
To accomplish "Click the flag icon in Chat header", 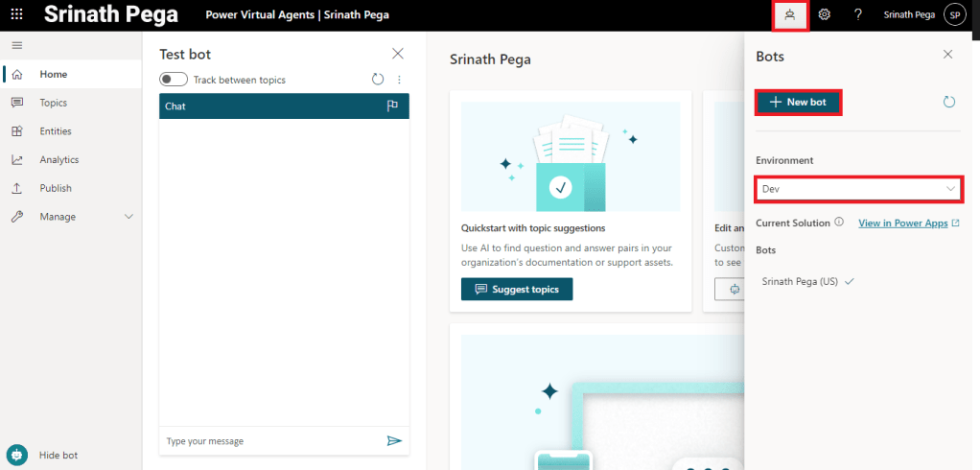I will 392,106.
